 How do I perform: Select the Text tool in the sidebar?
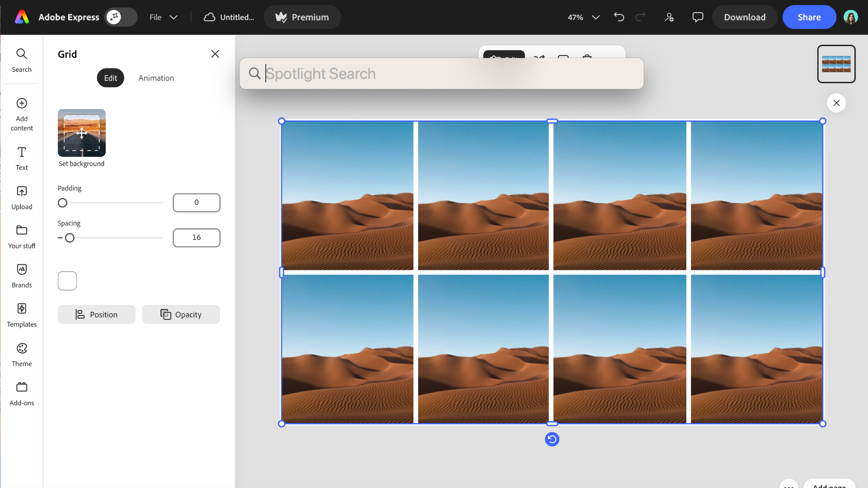[x=22, y=158]
